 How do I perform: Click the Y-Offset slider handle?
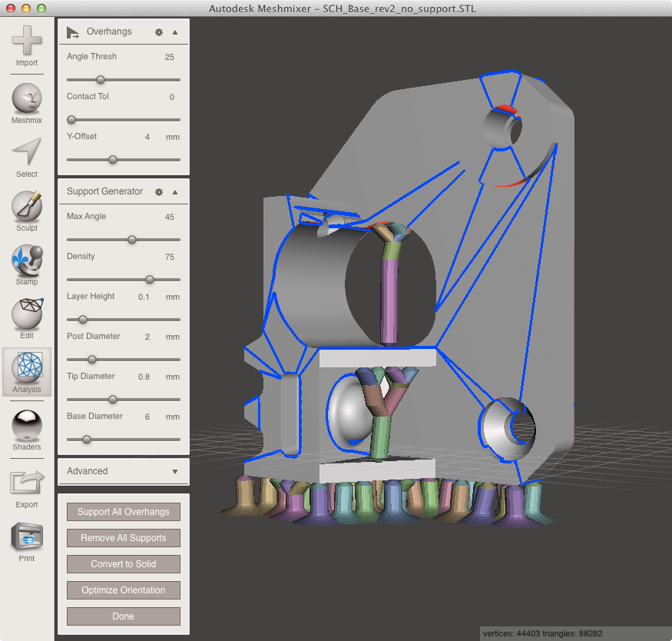(113, 160)
